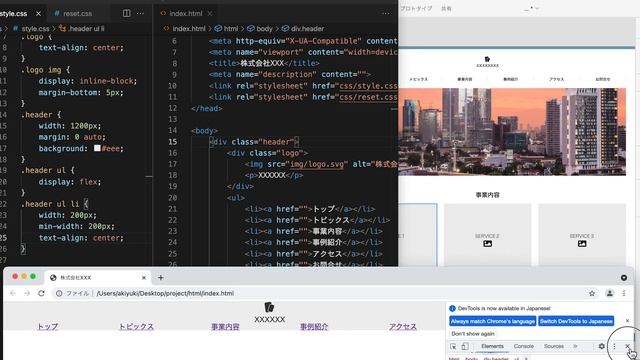
Task: Reload the Chrome page
Action: tap(41, 293)
